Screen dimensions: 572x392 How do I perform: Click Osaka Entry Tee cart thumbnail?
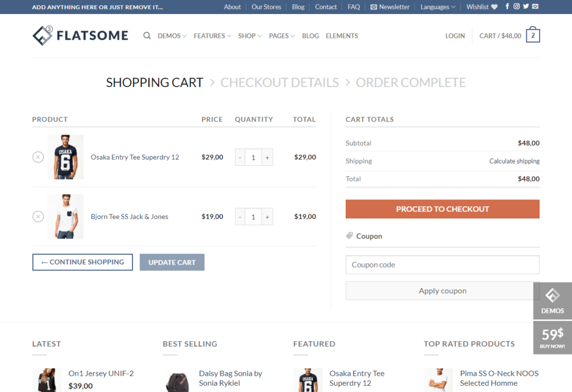pyautogui.click(x=66, y=157)
